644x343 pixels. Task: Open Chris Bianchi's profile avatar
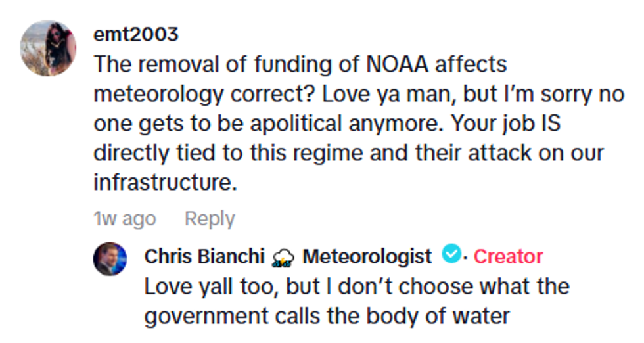tap(110, 259)
